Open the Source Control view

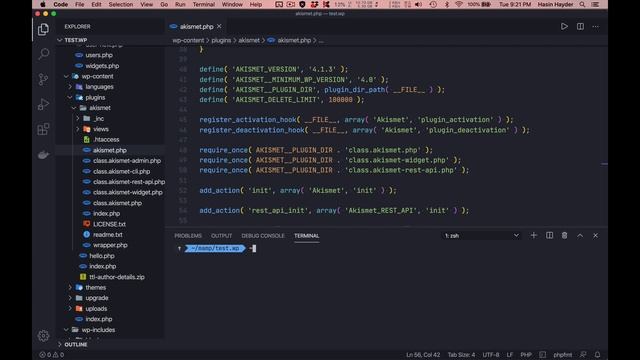click(x=43, y=79)
